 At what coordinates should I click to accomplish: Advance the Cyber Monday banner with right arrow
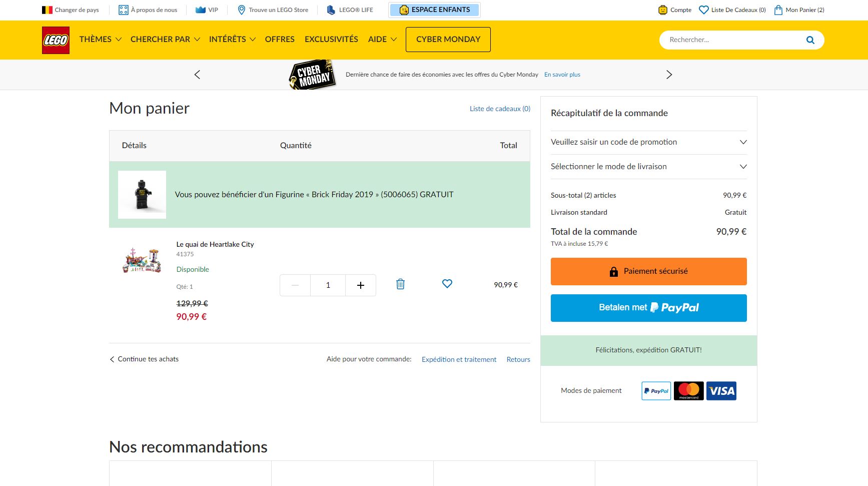point(669,74)
